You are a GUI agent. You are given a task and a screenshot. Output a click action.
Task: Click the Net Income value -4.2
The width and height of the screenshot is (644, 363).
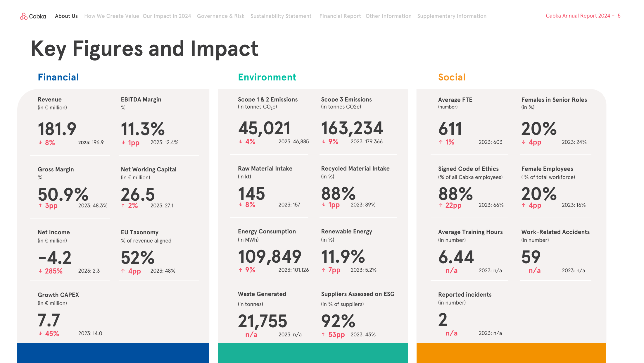[55, 258]
